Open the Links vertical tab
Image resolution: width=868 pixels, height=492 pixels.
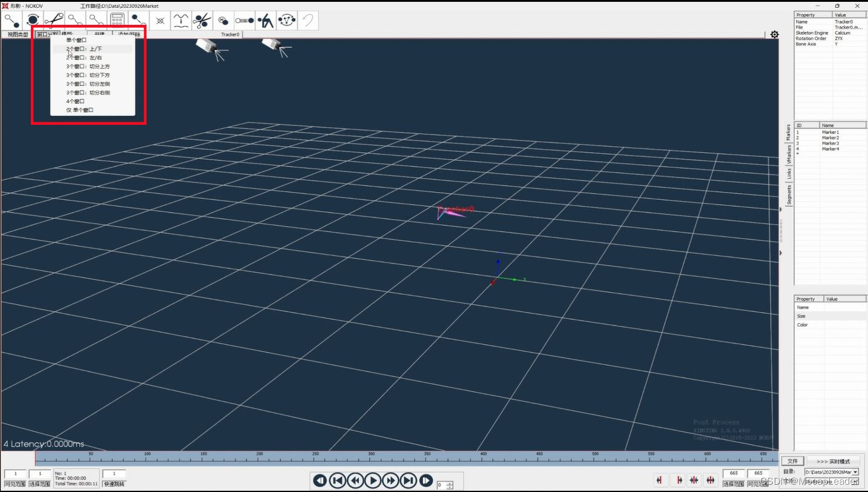click(x=789, y=174)
